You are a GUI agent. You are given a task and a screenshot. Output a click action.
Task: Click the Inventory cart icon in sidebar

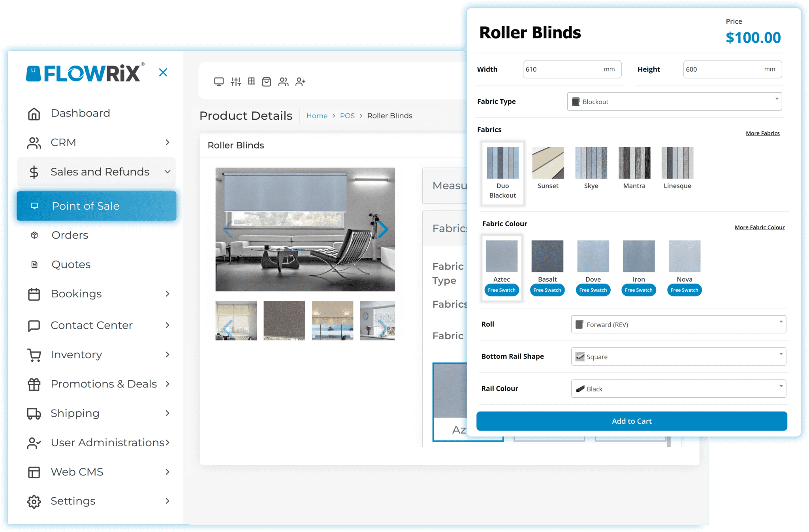[x=34, y=355]
